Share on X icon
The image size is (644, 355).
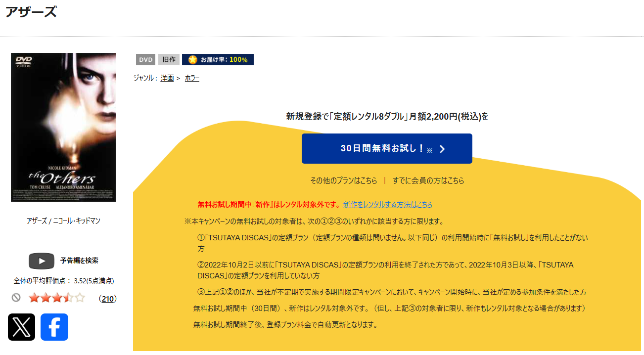point(21,327)
